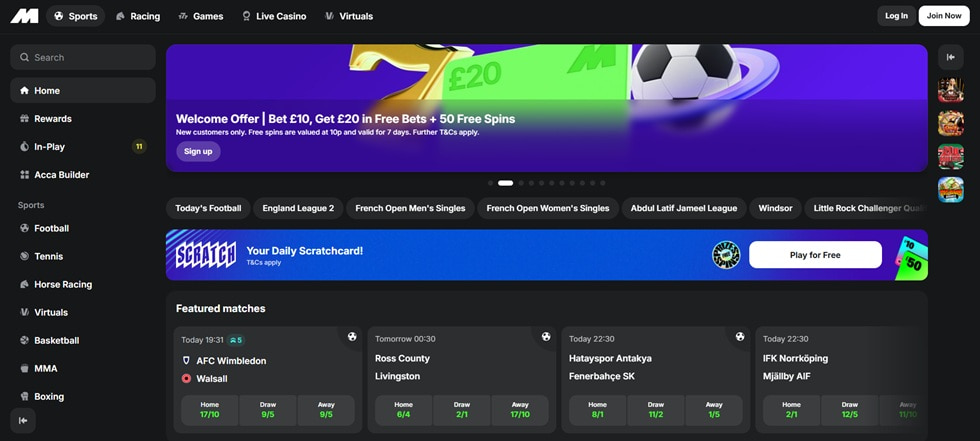Click the Virtuals icon in sidebar
The image size is (980, 441).
tap(24, 312)
